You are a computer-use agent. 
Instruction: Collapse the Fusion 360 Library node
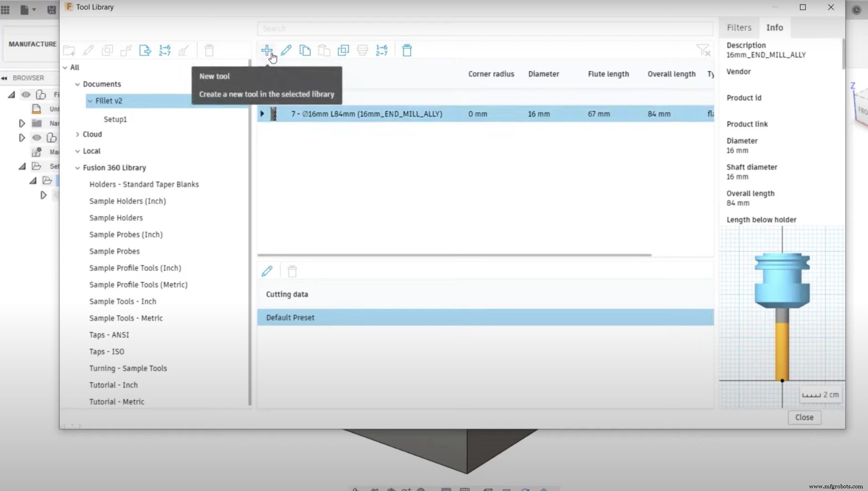click(x=77, y=168)
